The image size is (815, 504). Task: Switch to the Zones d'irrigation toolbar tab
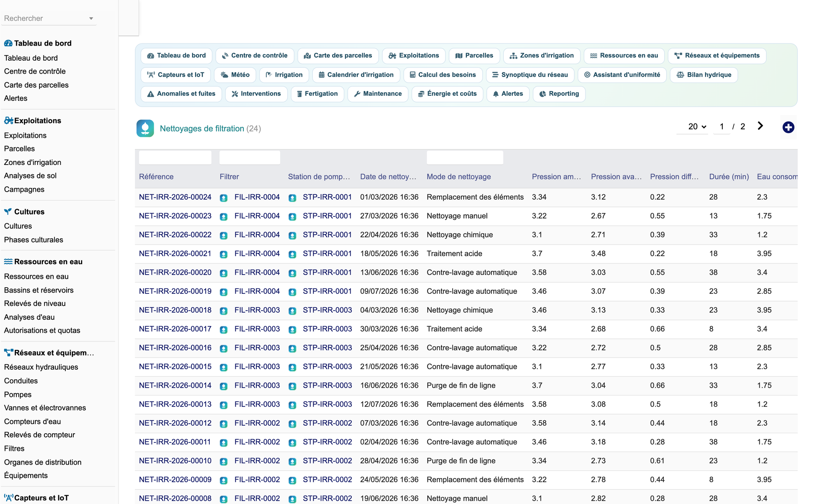click(542, 56)
